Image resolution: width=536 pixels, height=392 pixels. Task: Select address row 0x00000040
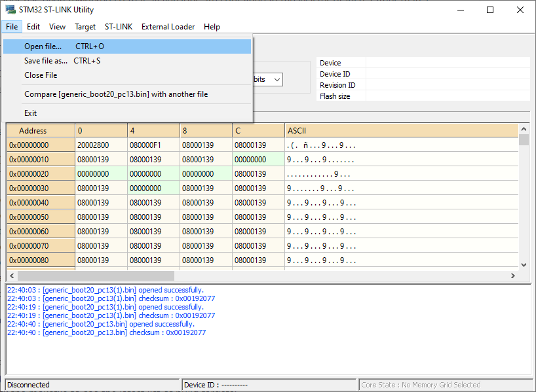(41, 202)
